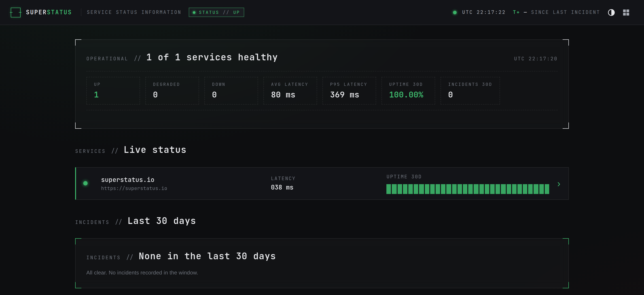Click the '1 of 1 services healthy' heading
Screen dimensions: 644x295
pyautogui.click(x=212, y=57)
